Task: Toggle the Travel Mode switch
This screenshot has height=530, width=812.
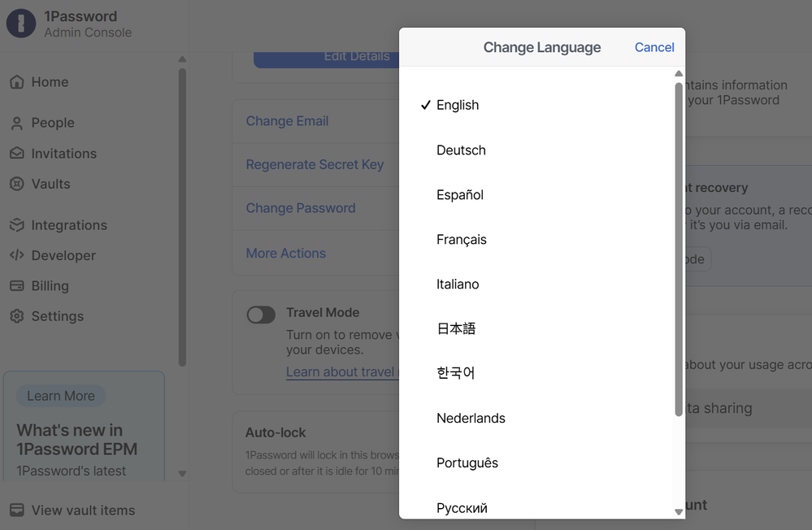Action: (261, 315)
